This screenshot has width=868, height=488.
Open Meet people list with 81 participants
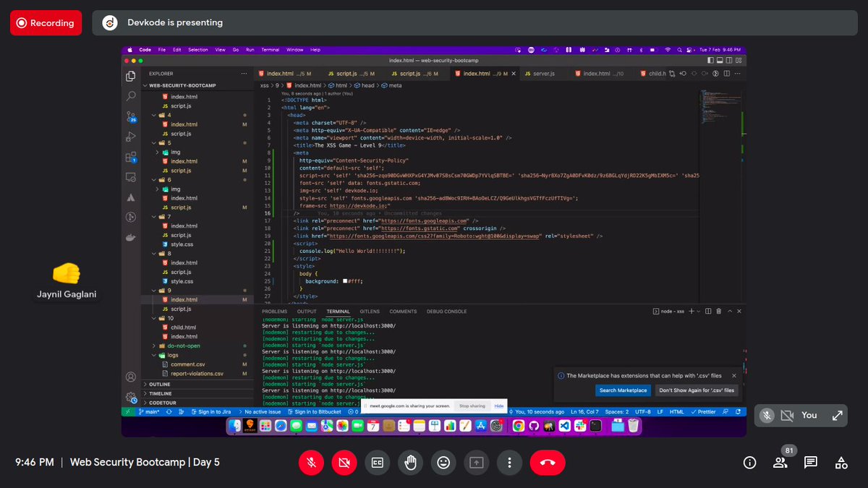[x=780, y=462]
